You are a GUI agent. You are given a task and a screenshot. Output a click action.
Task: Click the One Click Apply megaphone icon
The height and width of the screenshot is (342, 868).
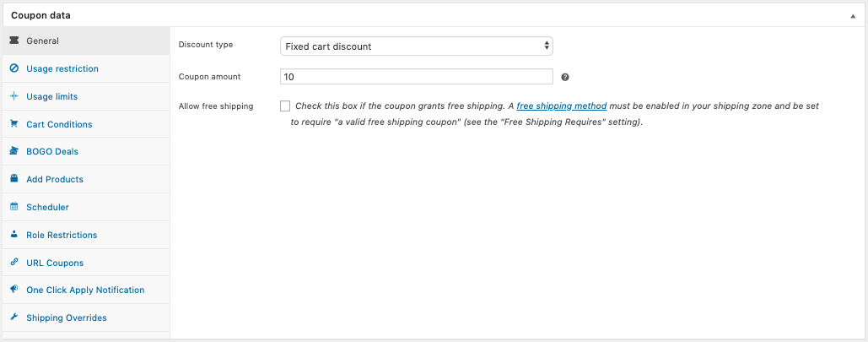14,290
